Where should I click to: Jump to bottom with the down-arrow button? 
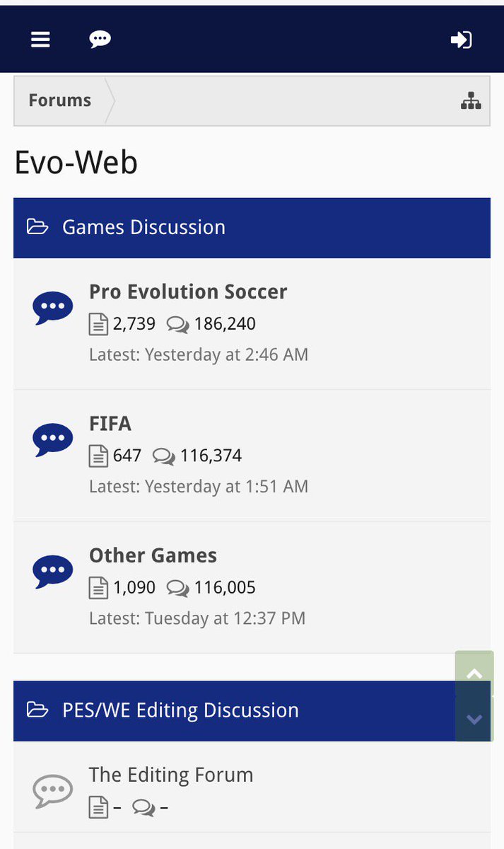(474, 719)
